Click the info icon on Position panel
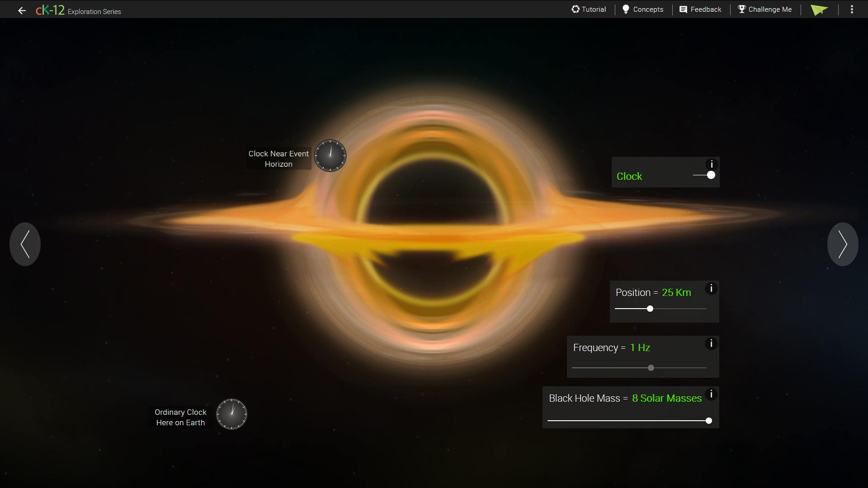 click(x=711, y=288)
